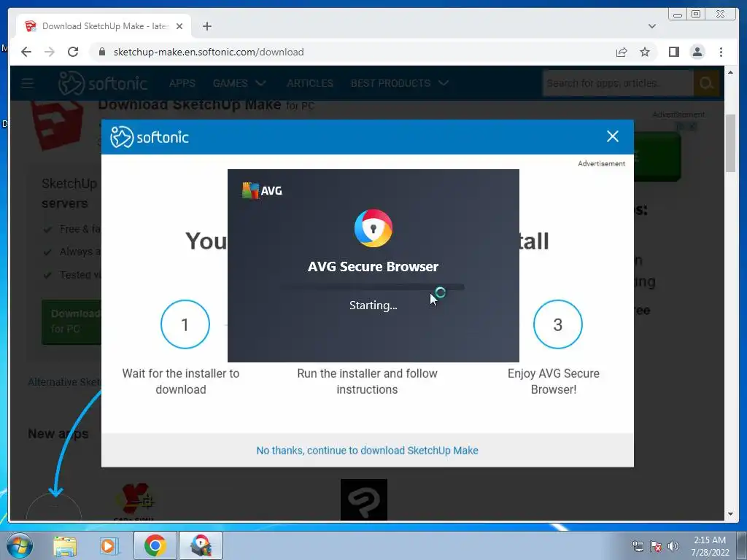Open the share page icon

(622, 52)
